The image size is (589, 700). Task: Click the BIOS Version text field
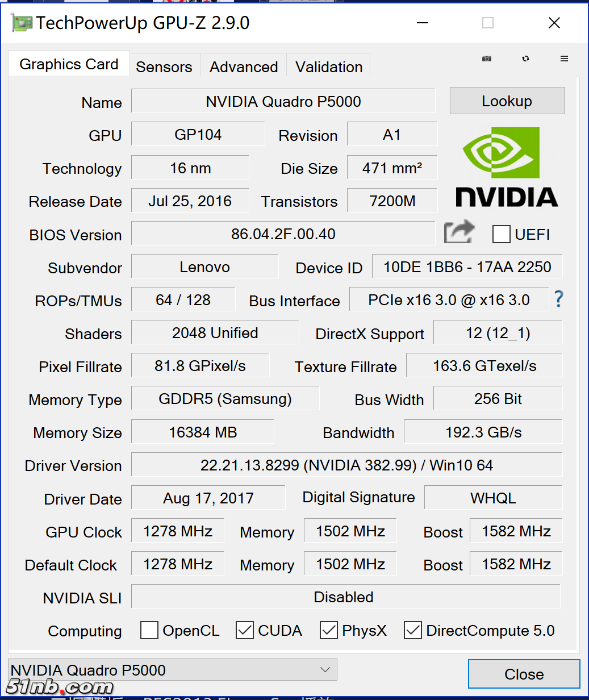283,234
